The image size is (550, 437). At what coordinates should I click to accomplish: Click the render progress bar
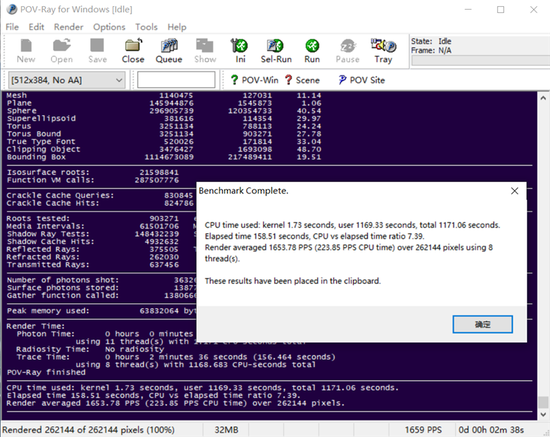click(x=481, y=61)
